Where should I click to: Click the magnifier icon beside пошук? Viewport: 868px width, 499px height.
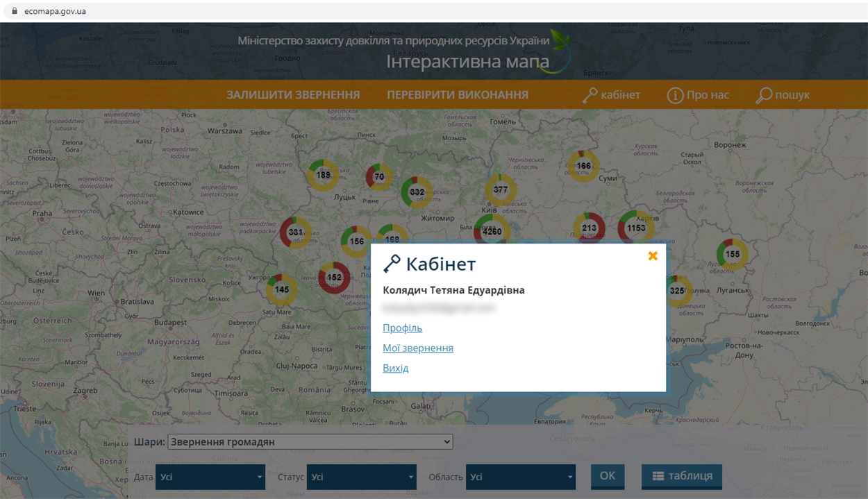(x=764, y=96)
